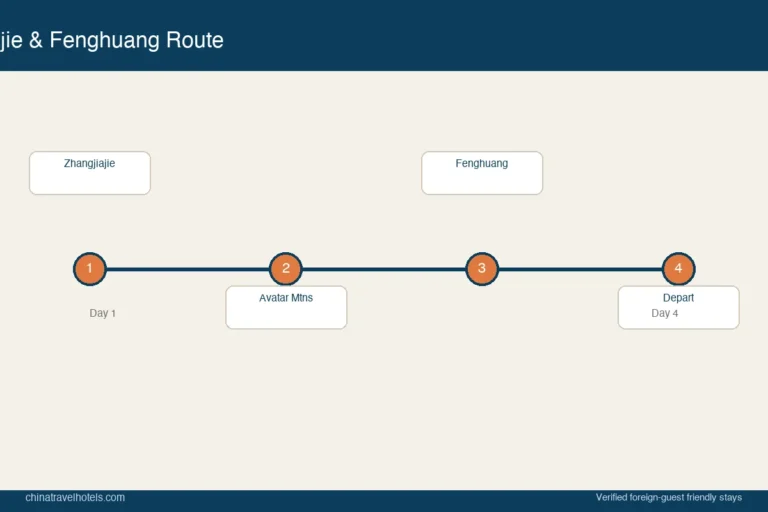Click the 'Fenghuang Route' slide title

tap(137, 40)
